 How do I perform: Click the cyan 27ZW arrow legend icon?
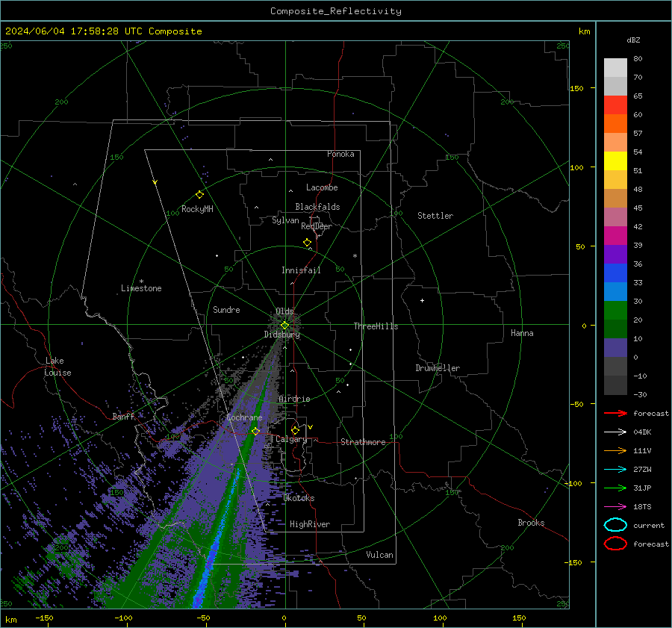pos(615,470)
